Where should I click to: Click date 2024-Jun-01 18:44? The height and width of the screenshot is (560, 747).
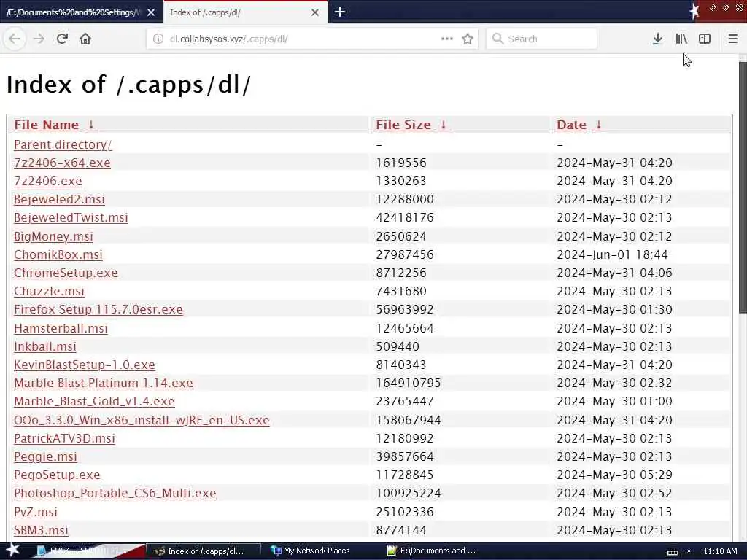coord(612,254)
